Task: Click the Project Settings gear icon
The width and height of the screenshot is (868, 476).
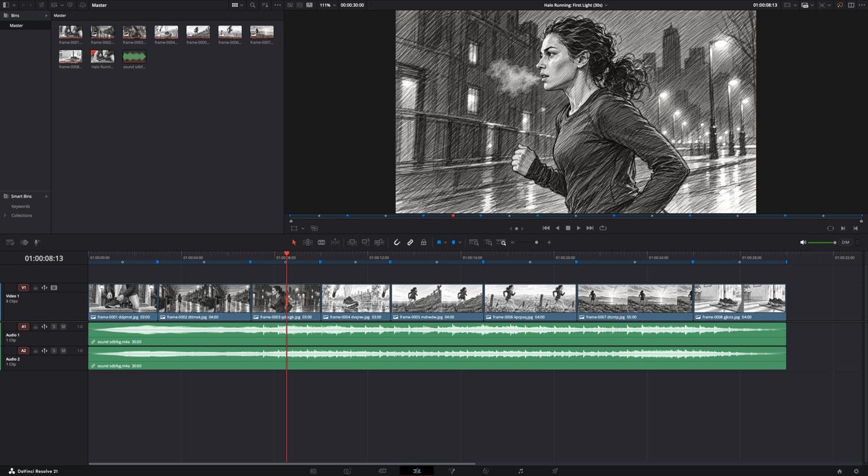Action: [x=856, y=471]
